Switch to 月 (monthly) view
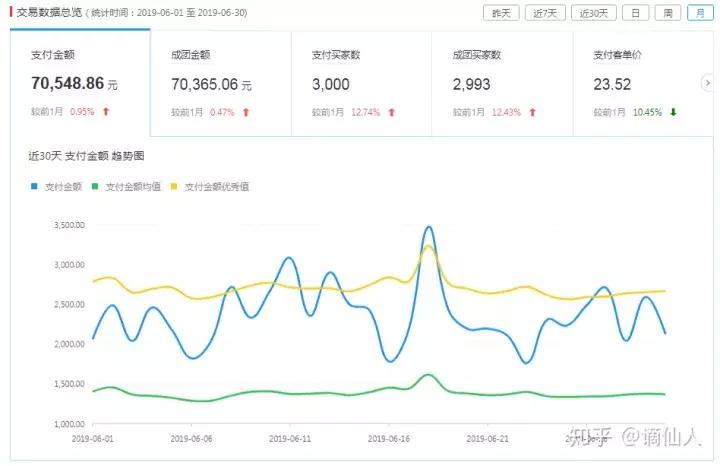This screenshot has height=466, width=720. (700, 13)
